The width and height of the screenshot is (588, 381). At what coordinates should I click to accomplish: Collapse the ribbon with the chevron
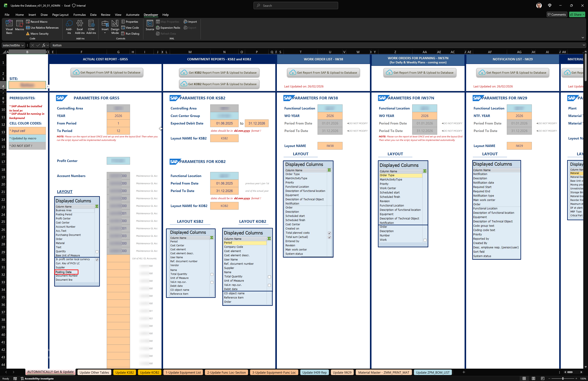coord(583,38)
